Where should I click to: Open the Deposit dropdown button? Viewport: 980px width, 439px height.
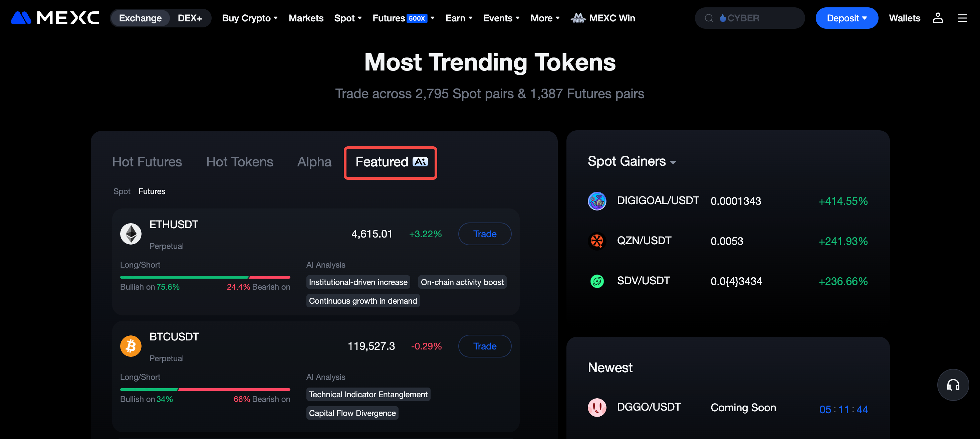(846, 18)
